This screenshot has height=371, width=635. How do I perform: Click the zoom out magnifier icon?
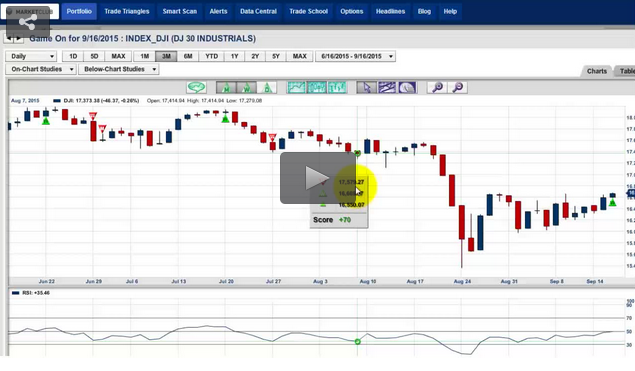click(x=458, y=87)
